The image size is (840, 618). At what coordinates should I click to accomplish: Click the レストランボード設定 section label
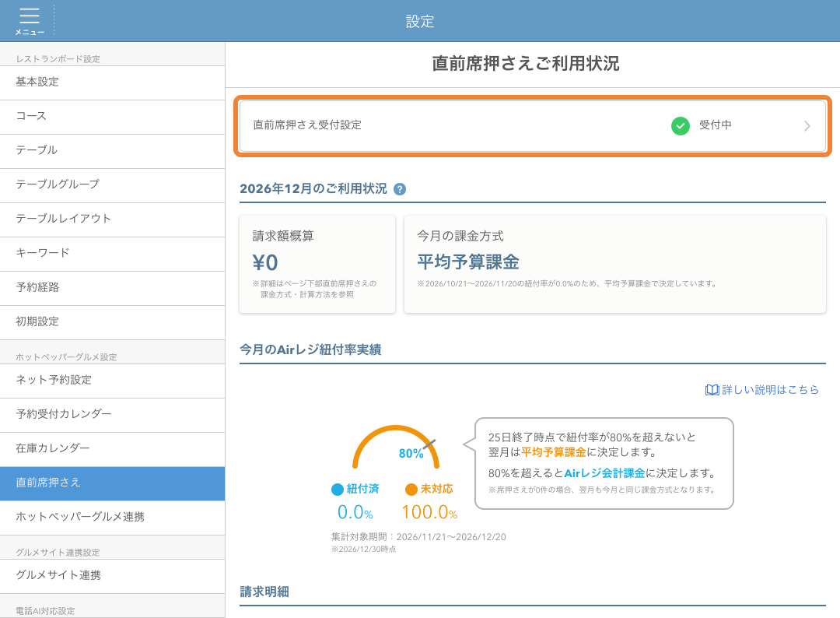[x=58, y=59]
